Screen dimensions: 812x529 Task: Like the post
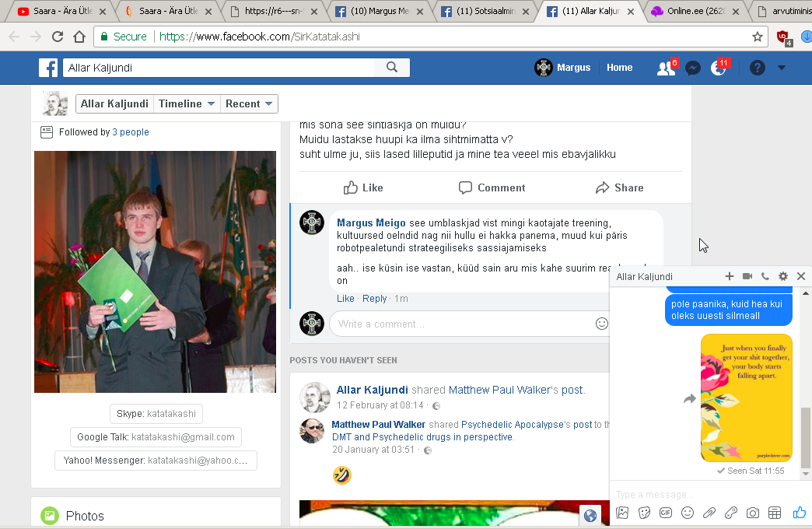(363, 187)
